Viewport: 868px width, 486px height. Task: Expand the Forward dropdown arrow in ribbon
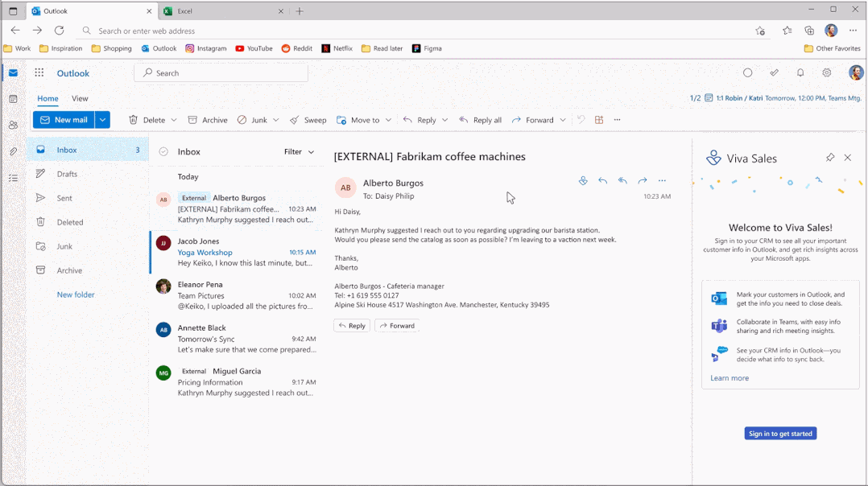(x=563, y=120)
